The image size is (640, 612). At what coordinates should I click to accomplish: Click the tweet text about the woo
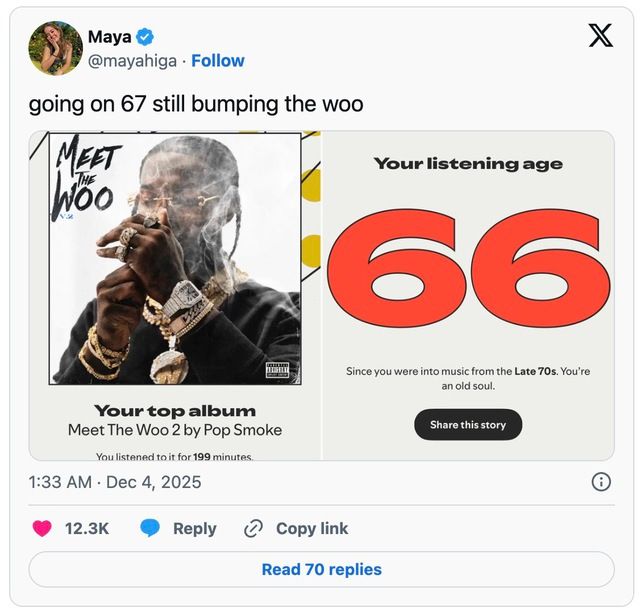tap(196, 104)
